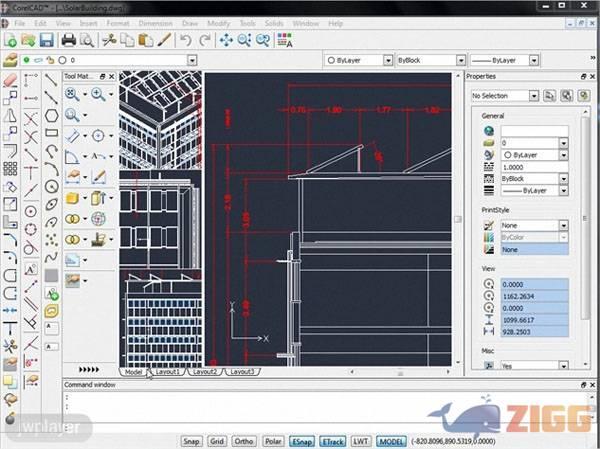Select the Eraser delete tool
600x449 pixels.
pos(10,81)
